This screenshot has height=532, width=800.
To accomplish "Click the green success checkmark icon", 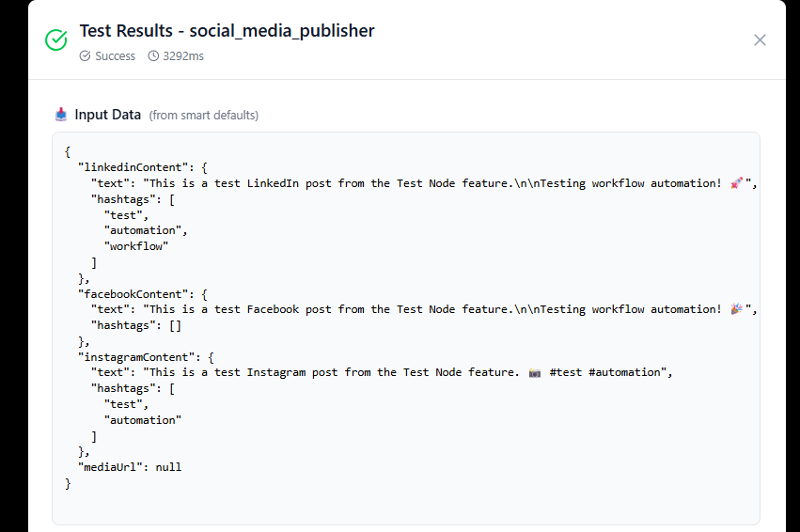I will [56, 40].
